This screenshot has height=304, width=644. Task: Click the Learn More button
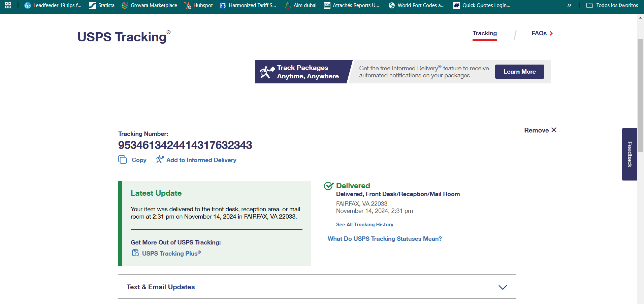coord(519,72)
